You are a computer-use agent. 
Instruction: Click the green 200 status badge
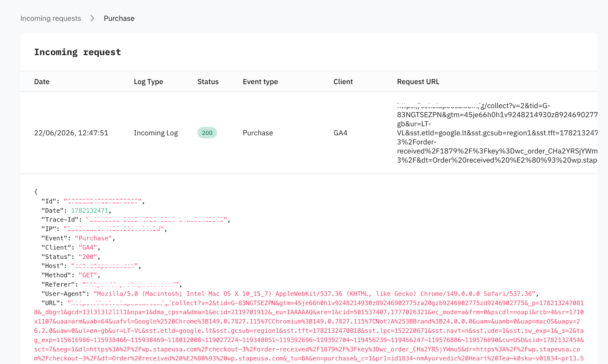tap(207, 133)
